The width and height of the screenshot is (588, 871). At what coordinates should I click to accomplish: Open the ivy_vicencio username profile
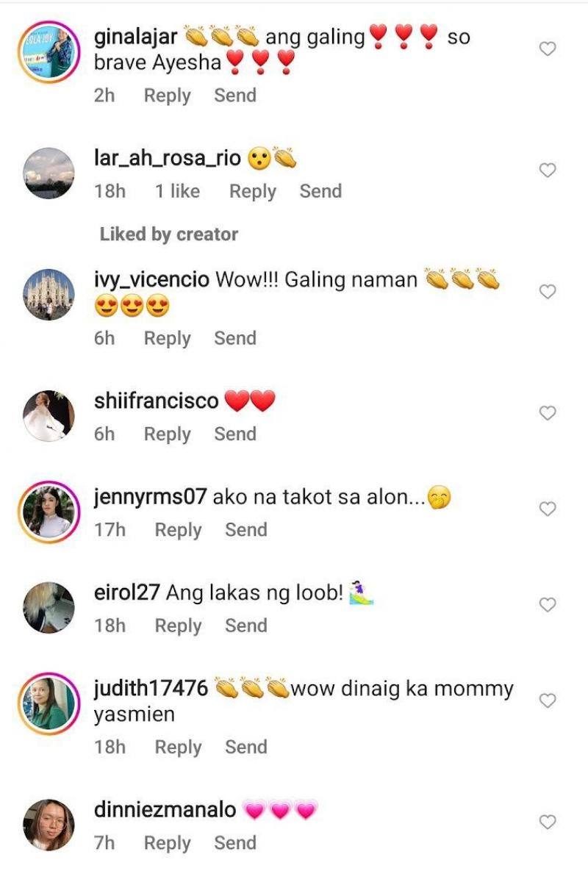(151, 279)
